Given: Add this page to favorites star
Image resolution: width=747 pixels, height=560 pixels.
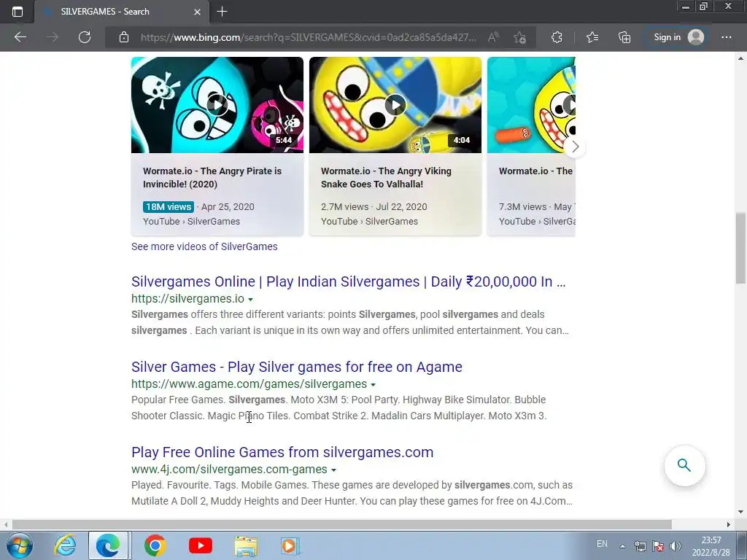Looking at the screenshot, I should point(519,37).
